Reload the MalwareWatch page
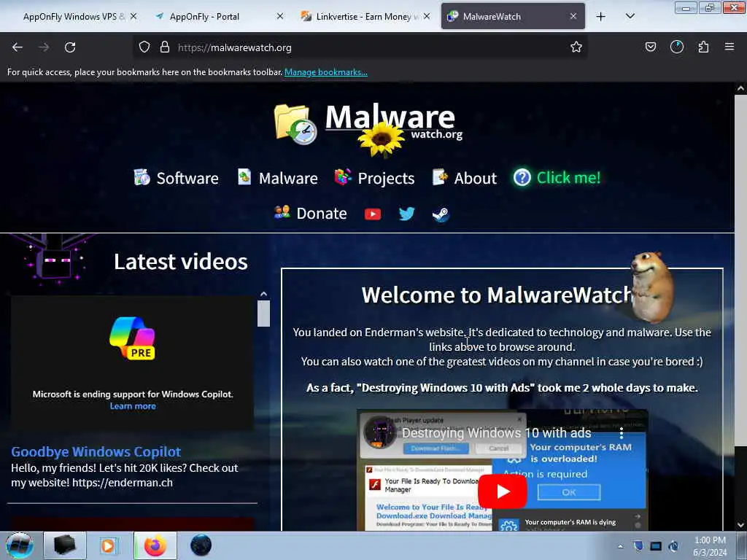This screenshot has height=560, width=747. 70,47
